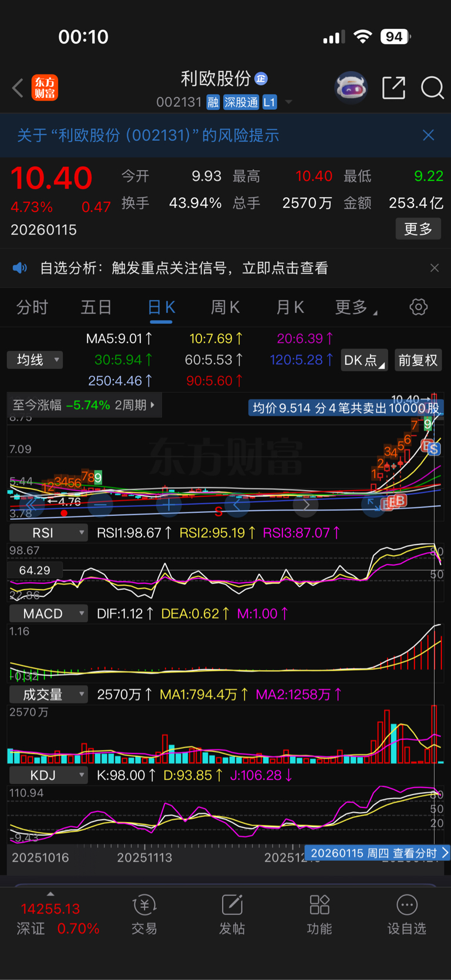The width and height of the screenshot is (451, 980).
Task: Open the 风险提示 risk notice link
Action: tap(148, 136)
